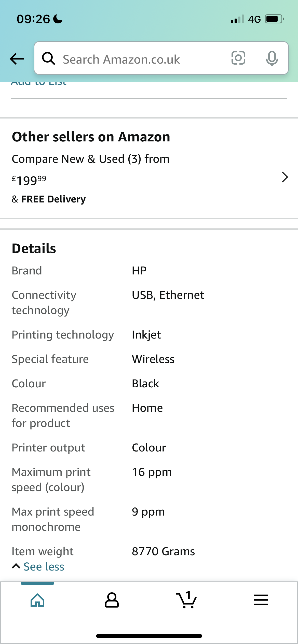Tap the back arrow icon
Viewport: 298px width, 644px height.
click(x=17, y=59)
